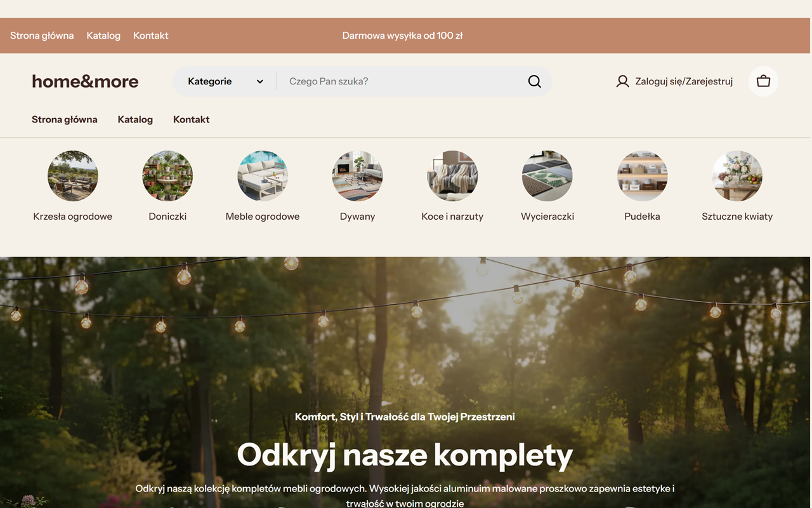Click the Koce i narzuty label
This screenshot has height=508, width=812.
click(x=452, y=217)
